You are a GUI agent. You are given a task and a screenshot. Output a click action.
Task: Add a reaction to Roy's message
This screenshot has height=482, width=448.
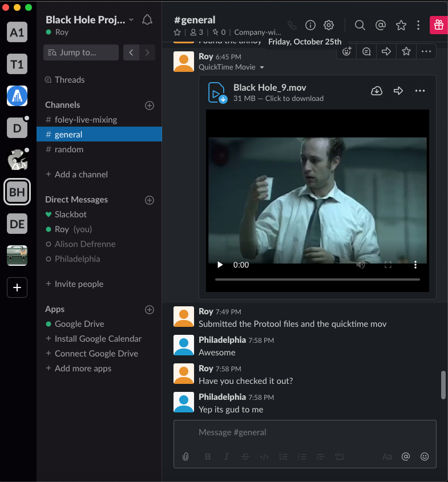[x=347, y=51]
